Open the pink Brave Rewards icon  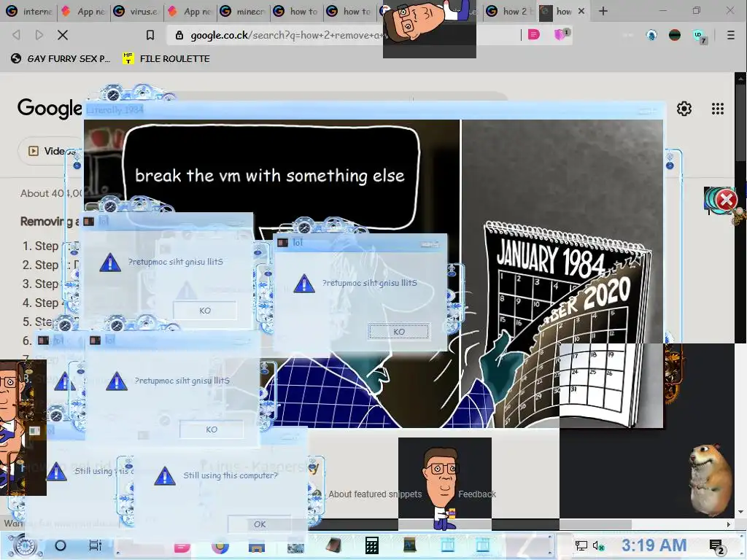[x=533, y=34]
